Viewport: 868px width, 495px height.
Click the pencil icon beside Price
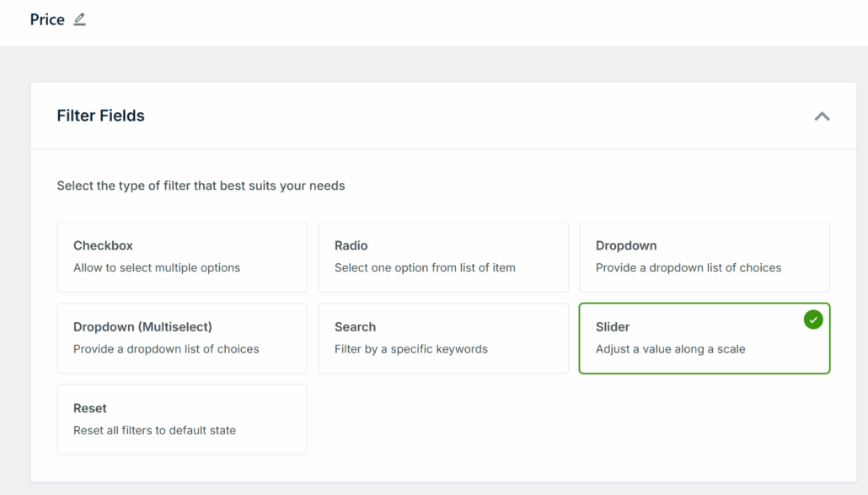pyautogui.click(x=80, y=19)
